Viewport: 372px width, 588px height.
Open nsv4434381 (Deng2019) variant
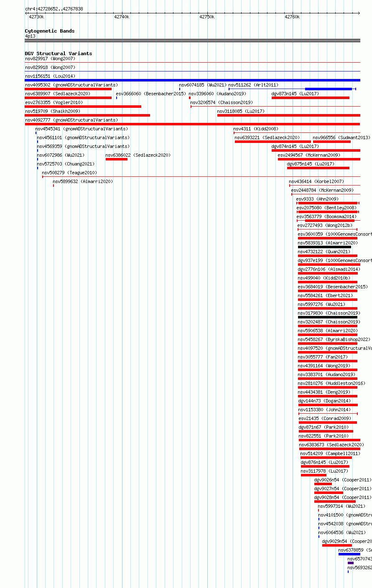tap(324, 392)
